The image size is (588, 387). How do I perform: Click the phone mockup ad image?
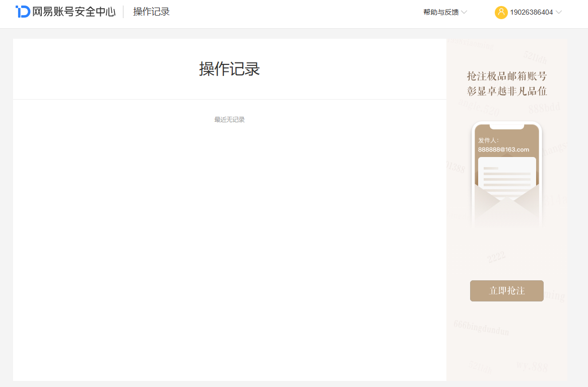point(506,175)
